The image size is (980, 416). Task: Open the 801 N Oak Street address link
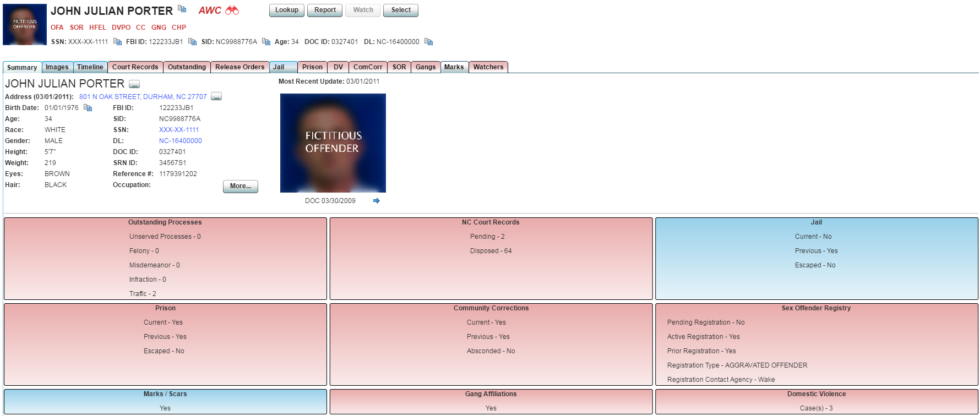(143, 97)
